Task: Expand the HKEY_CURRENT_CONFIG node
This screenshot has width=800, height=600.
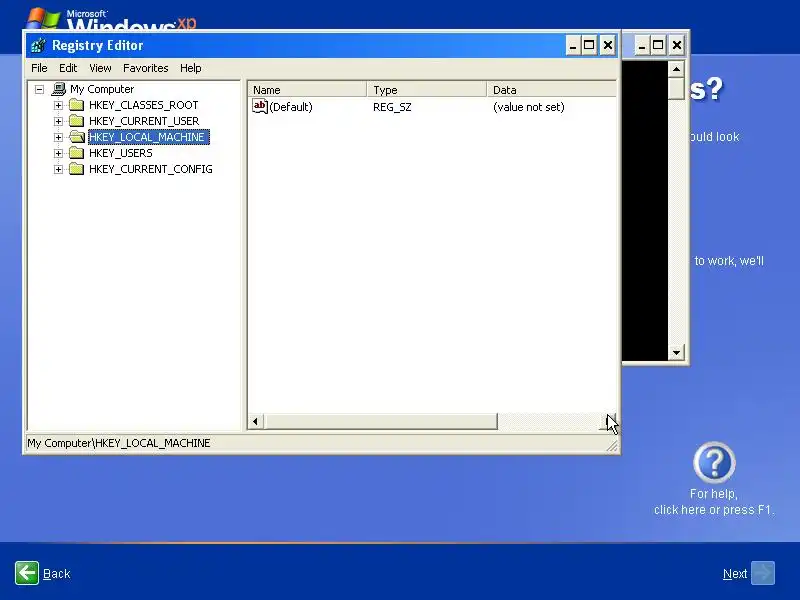Action: pyautogui.click(x=58, y=169)
